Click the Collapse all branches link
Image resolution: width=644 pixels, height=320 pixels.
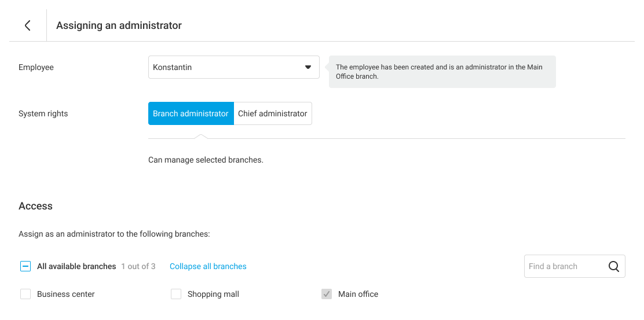[x=208, y=266]
